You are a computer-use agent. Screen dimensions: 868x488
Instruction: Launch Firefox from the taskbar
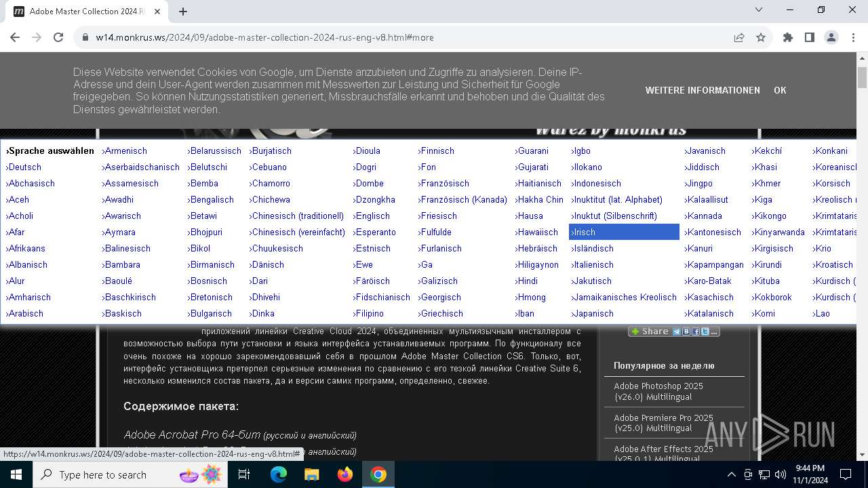click(344, 474)
